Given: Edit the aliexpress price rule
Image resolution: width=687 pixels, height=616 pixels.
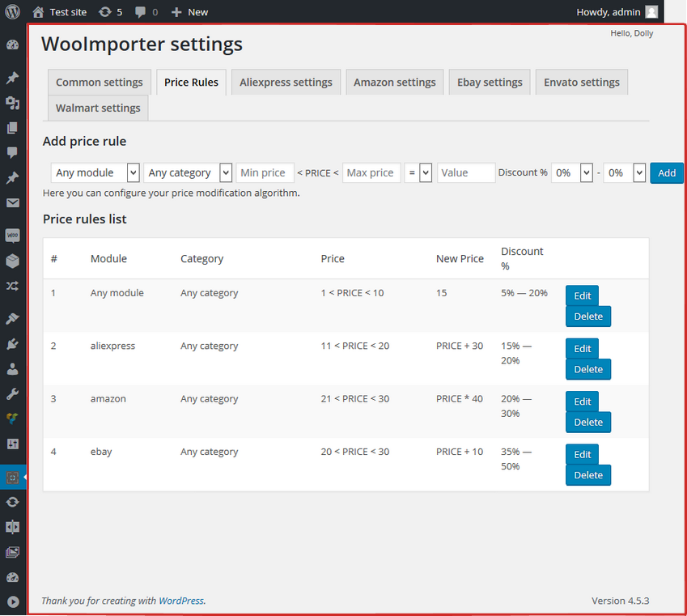Looking at the screenshot, I should (x=583, y=349).
